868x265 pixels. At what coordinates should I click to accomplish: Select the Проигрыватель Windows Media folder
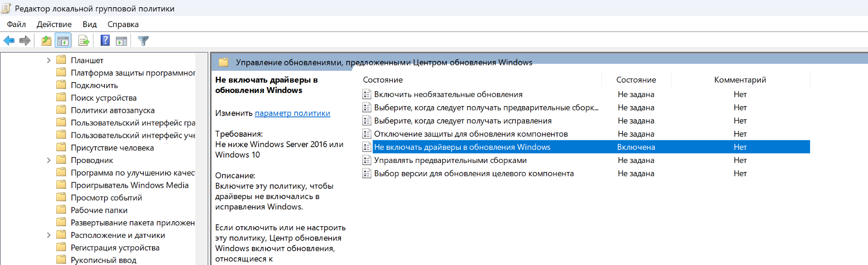(x=129, y=185)
